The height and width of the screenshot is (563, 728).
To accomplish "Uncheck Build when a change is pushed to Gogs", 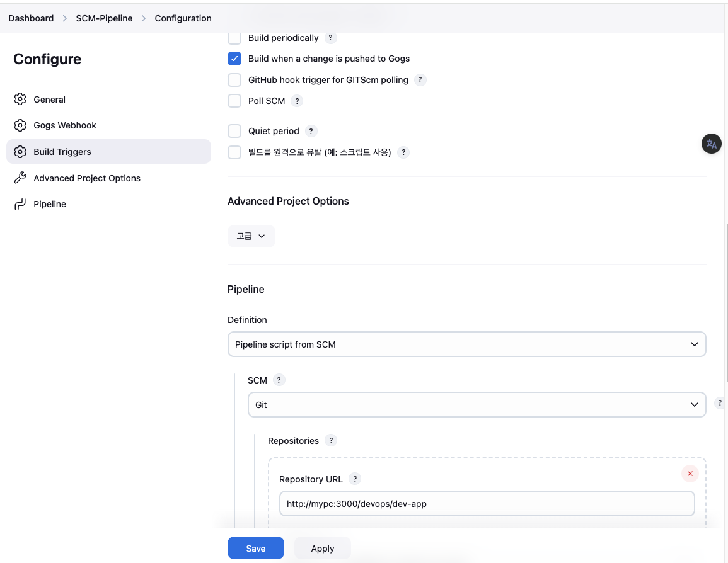I will (234, 59).
